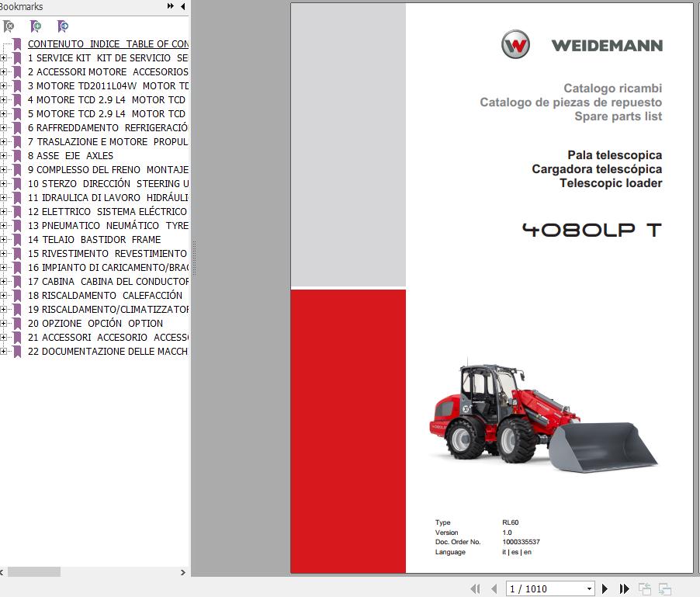Viewport: 700px width, 597px height.
Task: Go to next page arrow
Action: (x=605, y=588)
